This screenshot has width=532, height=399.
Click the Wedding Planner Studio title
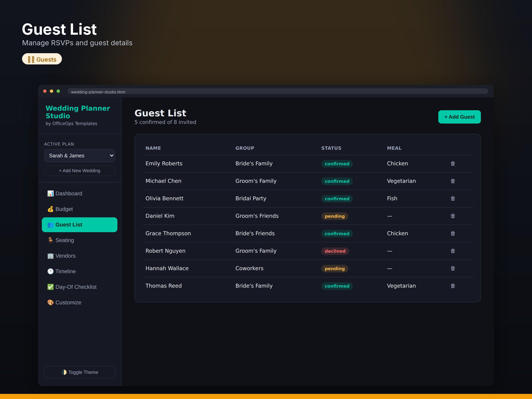point(78,112)
